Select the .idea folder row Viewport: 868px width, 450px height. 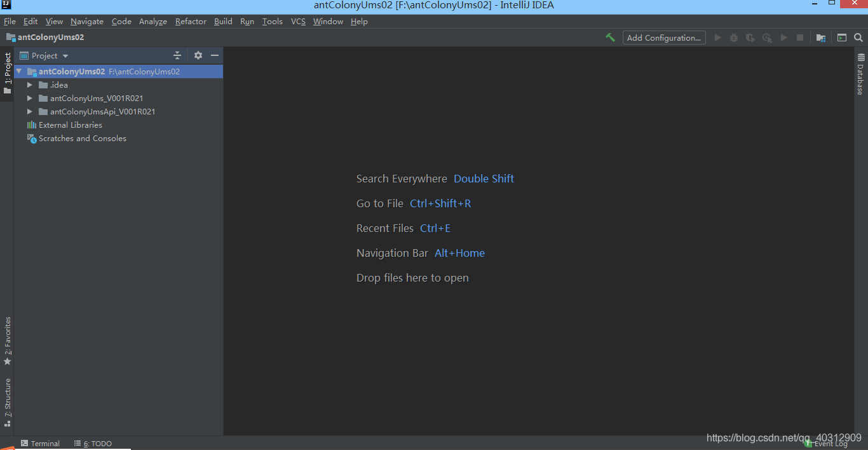pyautogui.click(x=118, y=85)
